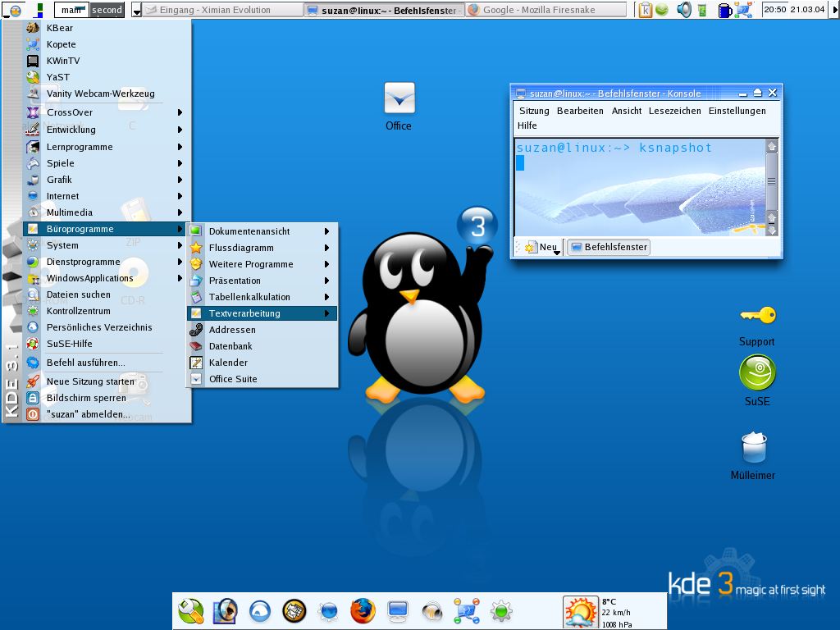Open Kontrollzentrum from the K menu
Image resolution: width=840 pixels, height=630 pixels.
107,311
